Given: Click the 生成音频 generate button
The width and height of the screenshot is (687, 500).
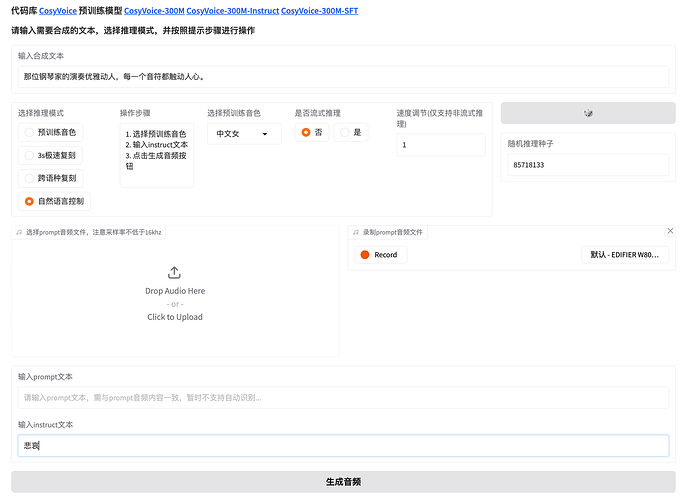Looking at the screenshot, I should point(343,481).
